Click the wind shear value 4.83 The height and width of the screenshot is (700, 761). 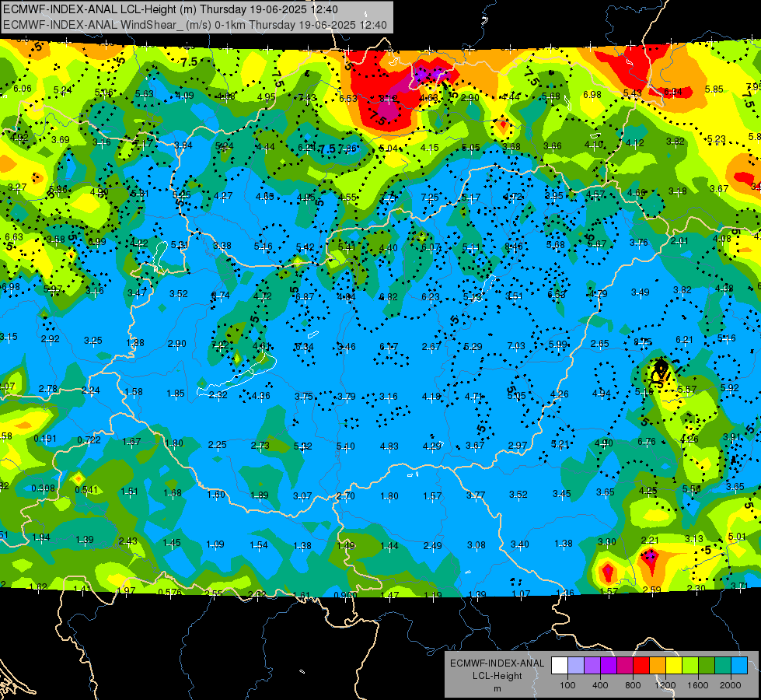coord(389,446)
